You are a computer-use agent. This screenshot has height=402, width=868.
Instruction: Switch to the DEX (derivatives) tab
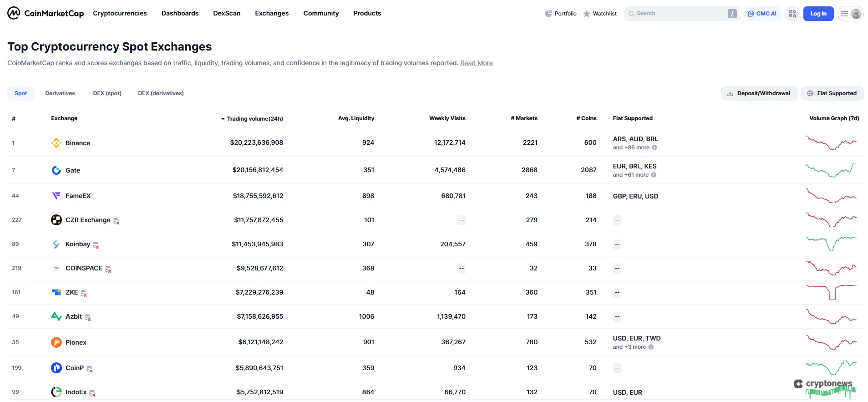pos(161,93)
